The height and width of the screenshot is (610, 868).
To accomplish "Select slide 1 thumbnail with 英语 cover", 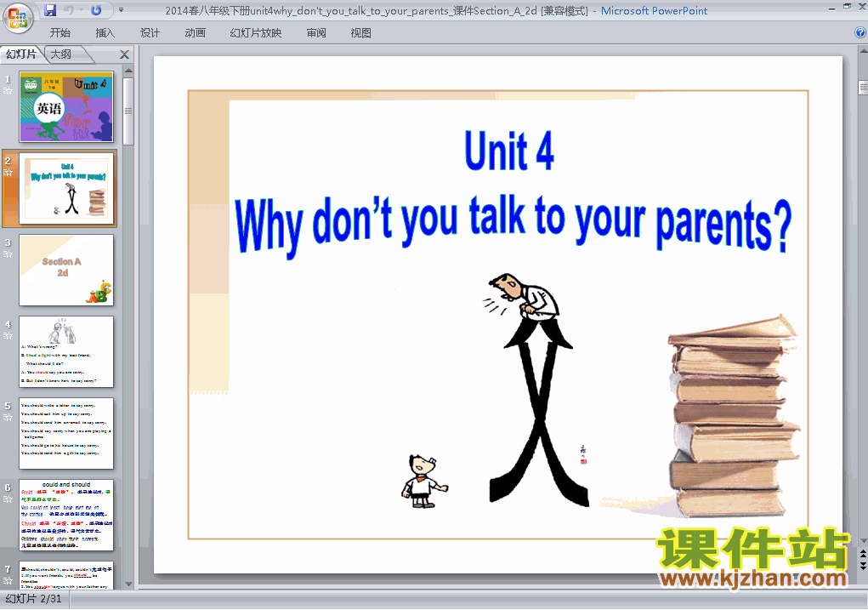I will coord(66,107).
